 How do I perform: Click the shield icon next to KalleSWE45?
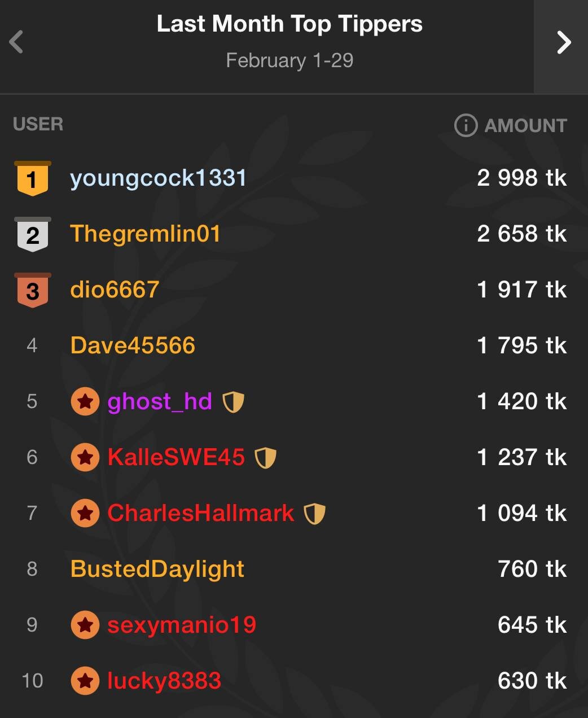pos(265,458)
